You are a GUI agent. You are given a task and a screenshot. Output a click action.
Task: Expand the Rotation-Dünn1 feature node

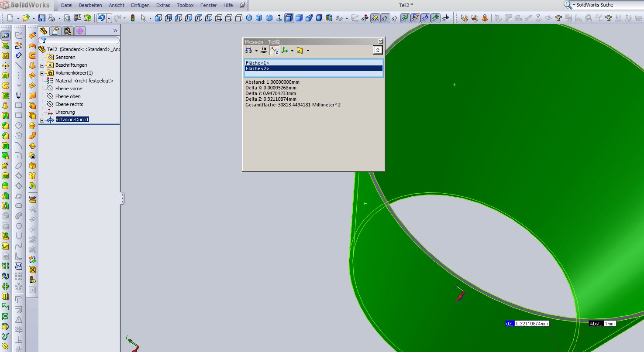42,120
